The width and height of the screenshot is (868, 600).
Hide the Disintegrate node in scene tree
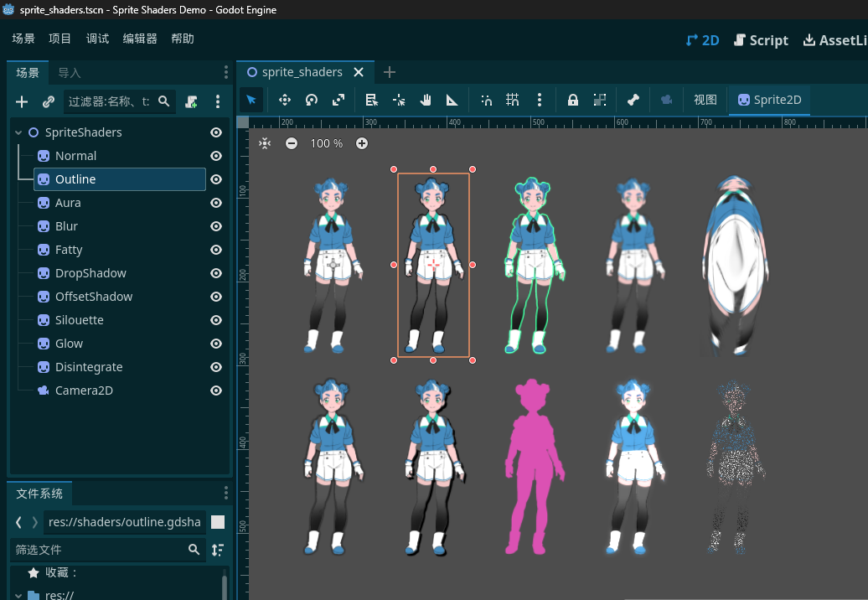(x=216, y=367)
